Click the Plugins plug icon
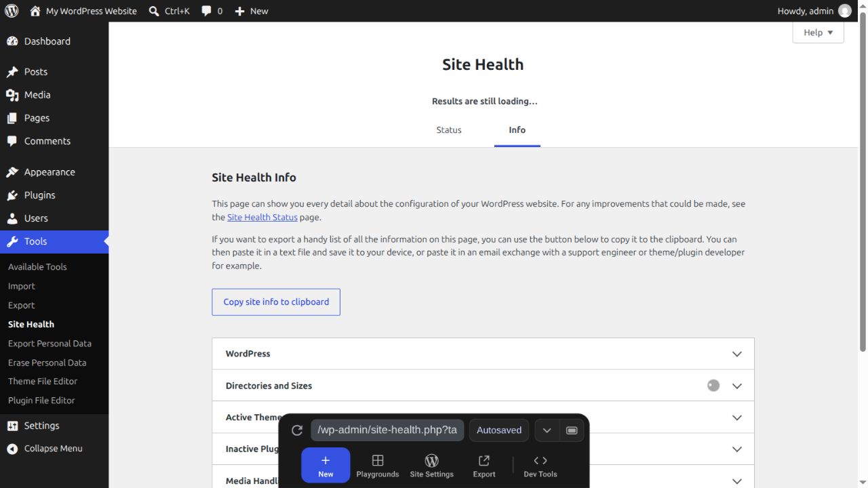This screenshot has width=868, height=488. (12, 195)
